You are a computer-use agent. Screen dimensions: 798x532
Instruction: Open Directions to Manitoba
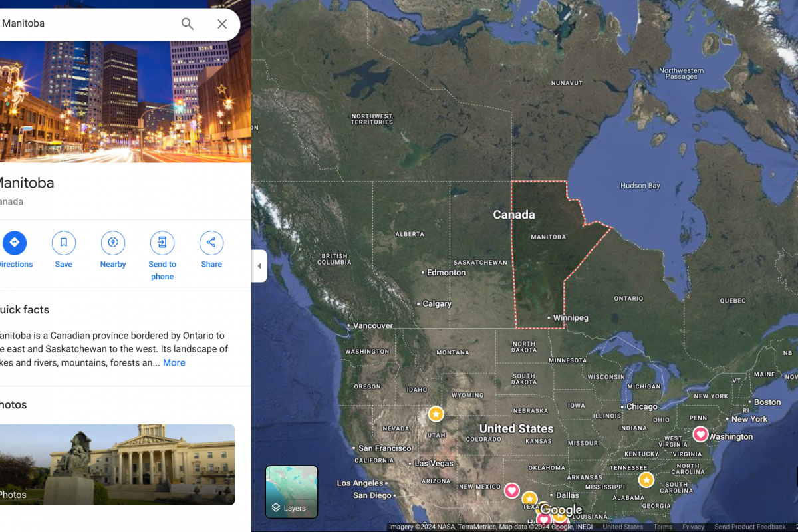(14, 250)
